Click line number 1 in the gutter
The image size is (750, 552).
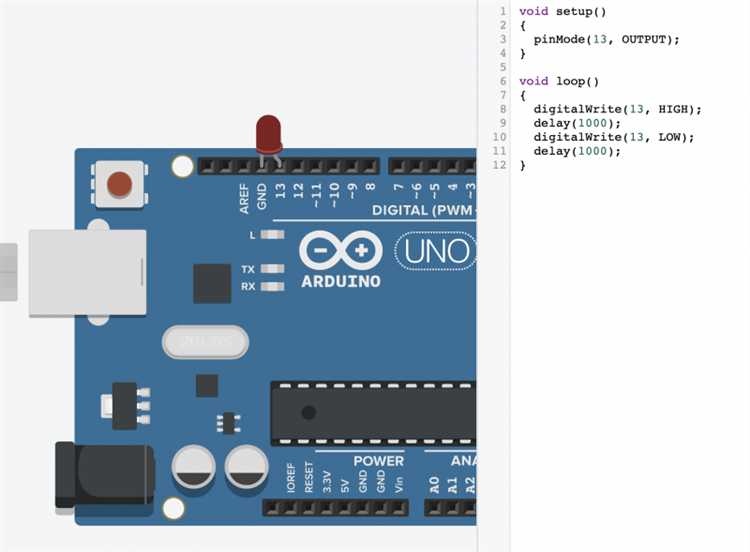tap(503, 11)
